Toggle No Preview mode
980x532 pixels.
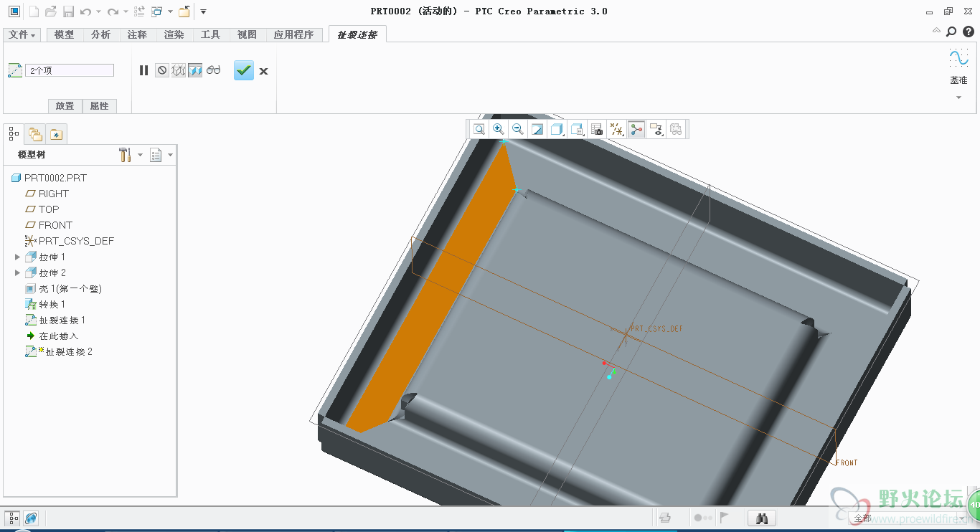point(162,70)
